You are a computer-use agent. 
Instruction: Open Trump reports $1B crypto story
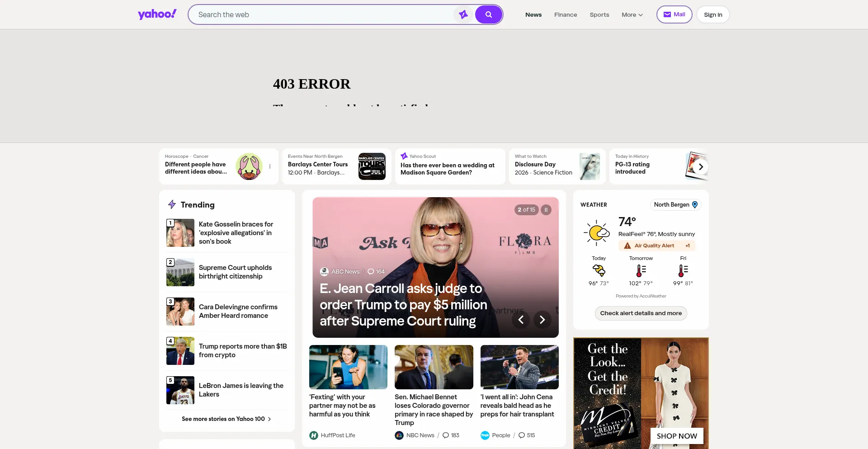pyautogui.click(x=243, y=350)
